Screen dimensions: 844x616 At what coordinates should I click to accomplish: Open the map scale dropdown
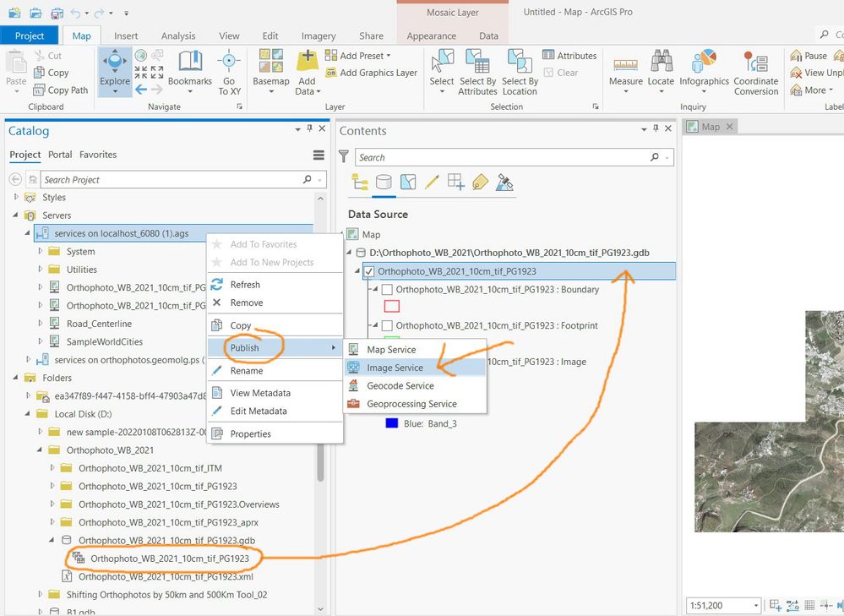coord(756,606)
